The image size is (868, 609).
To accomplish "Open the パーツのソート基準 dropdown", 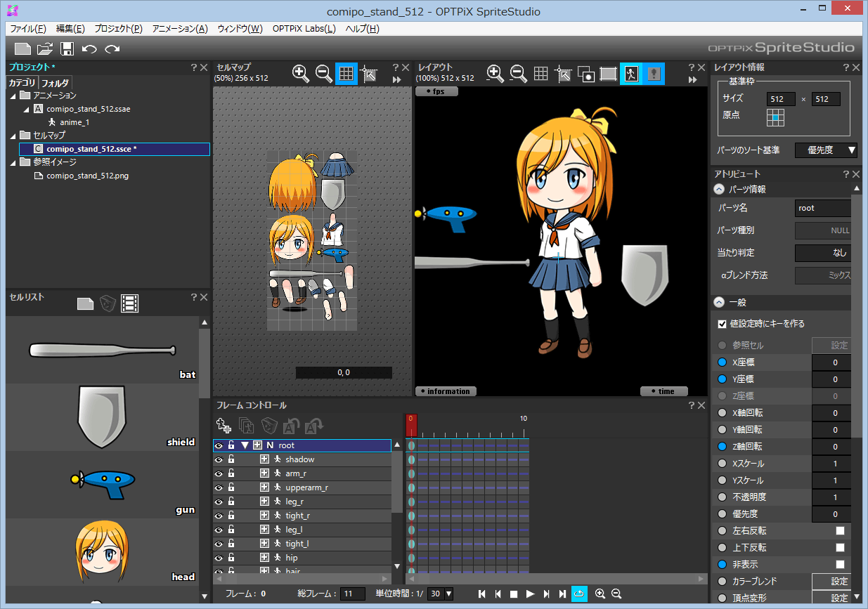I will pos(826,150).
